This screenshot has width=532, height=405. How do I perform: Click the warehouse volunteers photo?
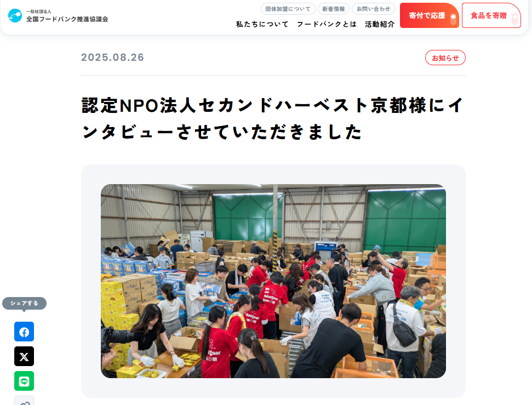pos(273,281)
